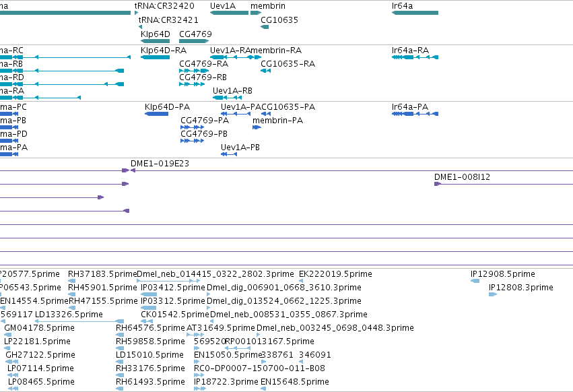Image resolution: width=573 pixels, height=392 pixels.
Task: Select the Uev1A gene feature bar
Action: point(229,13)
